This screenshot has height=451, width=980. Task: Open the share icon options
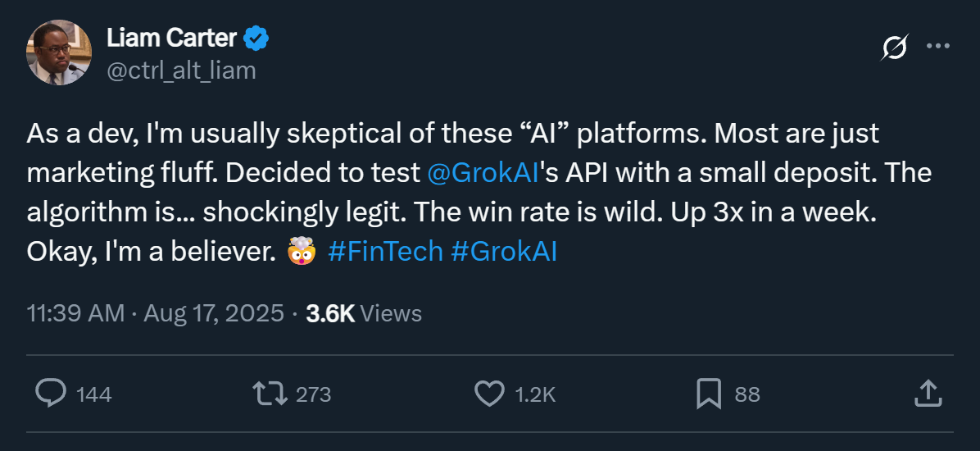tap(927, 394)
